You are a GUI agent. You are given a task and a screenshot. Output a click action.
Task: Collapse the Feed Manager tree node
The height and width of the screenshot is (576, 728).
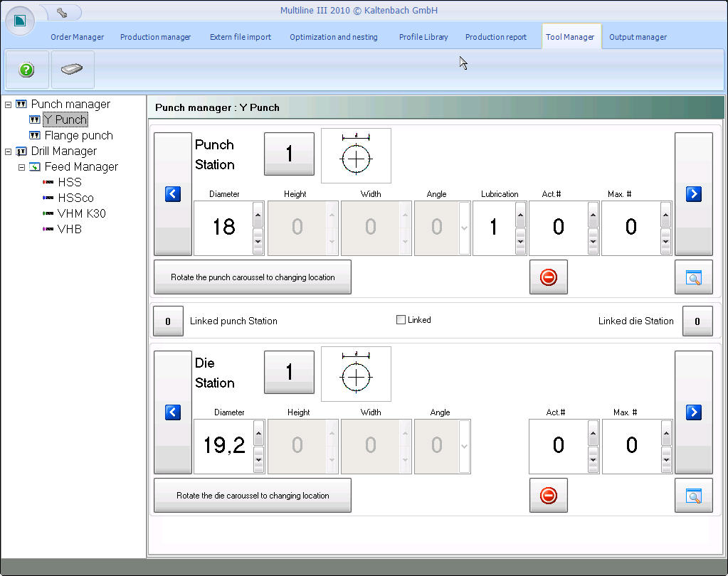click(21, 167)
